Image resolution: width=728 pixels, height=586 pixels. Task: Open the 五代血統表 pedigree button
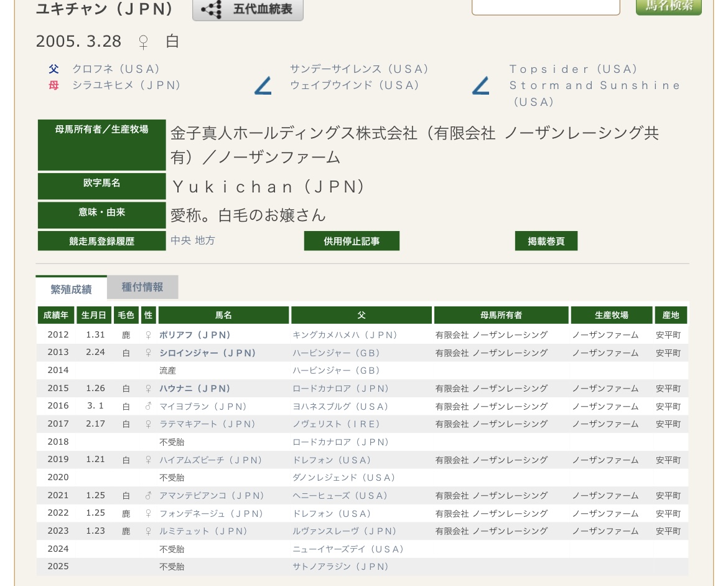pos(248,10)
